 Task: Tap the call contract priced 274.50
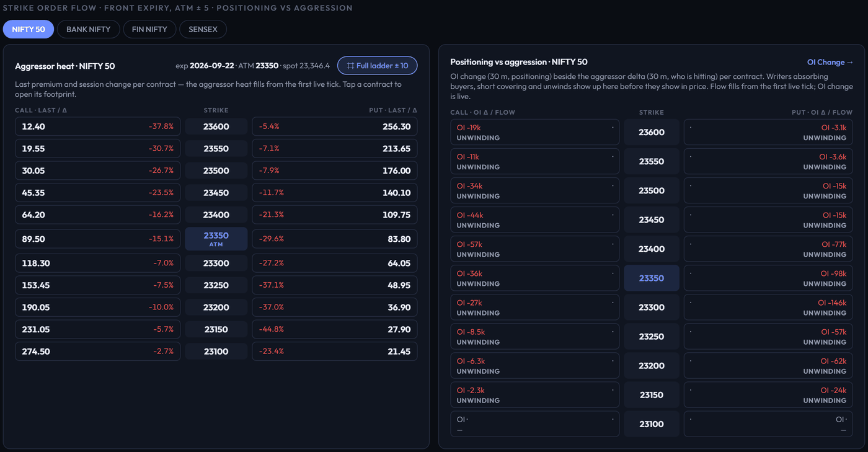[98, 352]
